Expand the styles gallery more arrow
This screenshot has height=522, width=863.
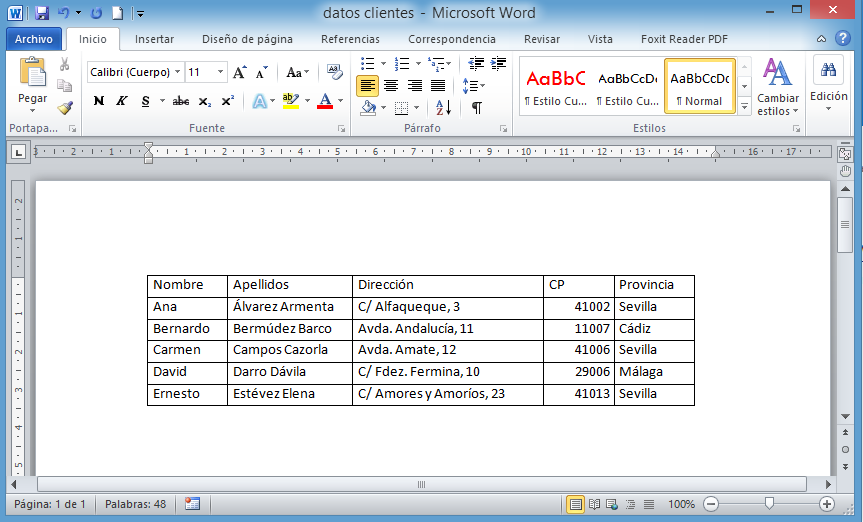coord(745,106)
